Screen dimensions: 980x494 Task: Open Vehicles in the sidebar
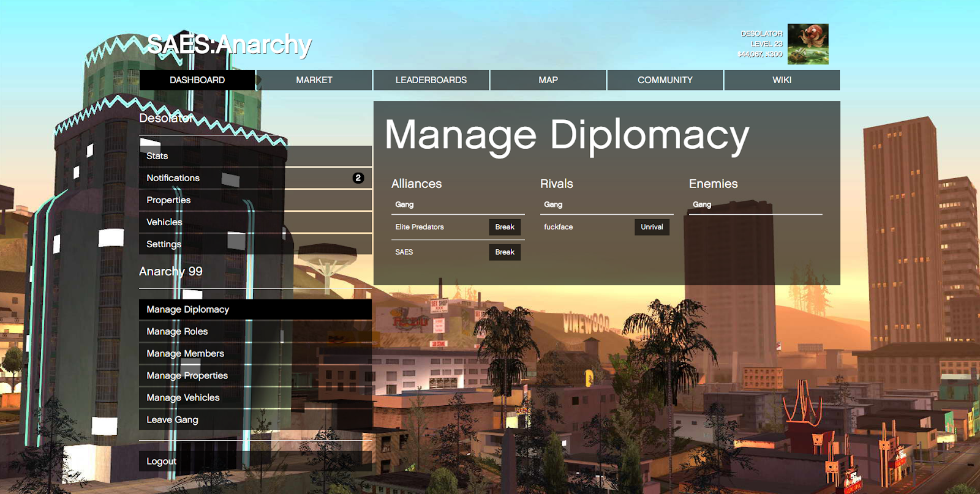[255, 222]
